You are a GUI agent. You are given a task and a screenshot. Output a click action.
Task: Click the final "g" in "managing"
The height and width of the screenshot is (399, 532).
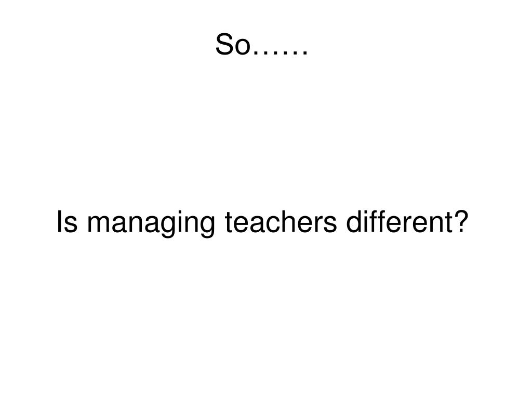(207, 227)
